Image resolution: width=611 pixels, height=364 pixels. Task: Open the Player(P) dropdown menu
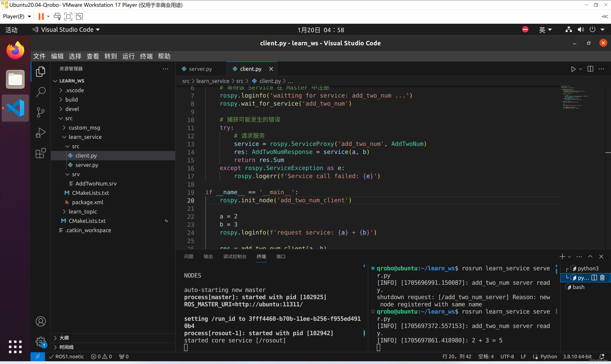coord(17,17)
